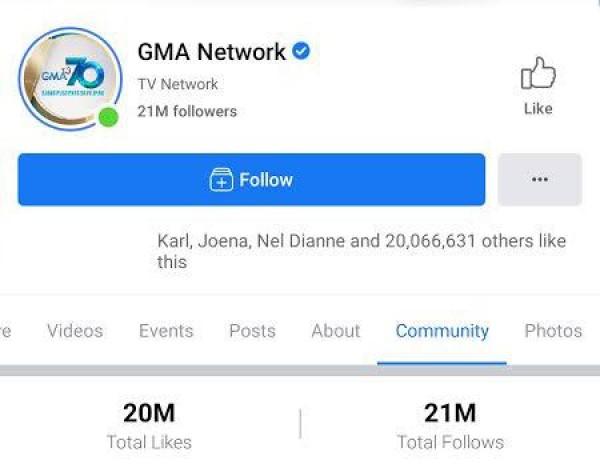Click the plus icon inside Follow button
This screenshot has height=468, width=600.
point(221,180)
